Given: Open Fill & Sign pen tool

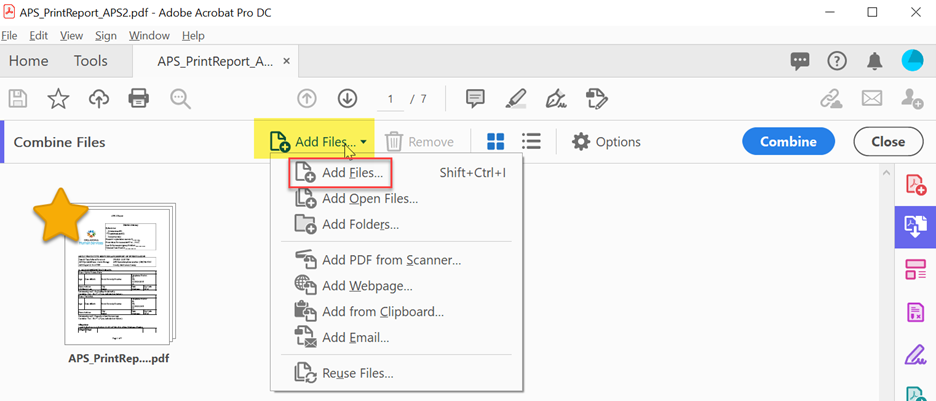Looking at the screenshot, I should click(x=555, y=98).
